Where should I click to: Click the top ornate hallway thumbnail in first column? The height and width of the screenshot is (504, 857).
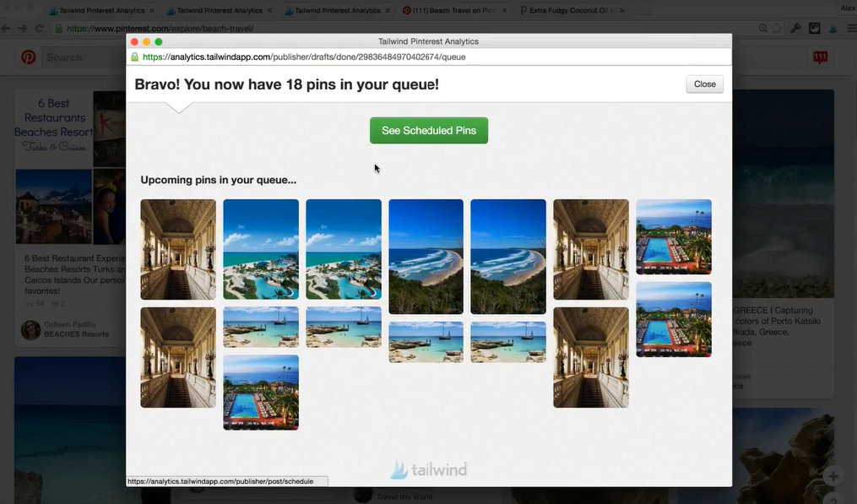(x=178, y=249)
